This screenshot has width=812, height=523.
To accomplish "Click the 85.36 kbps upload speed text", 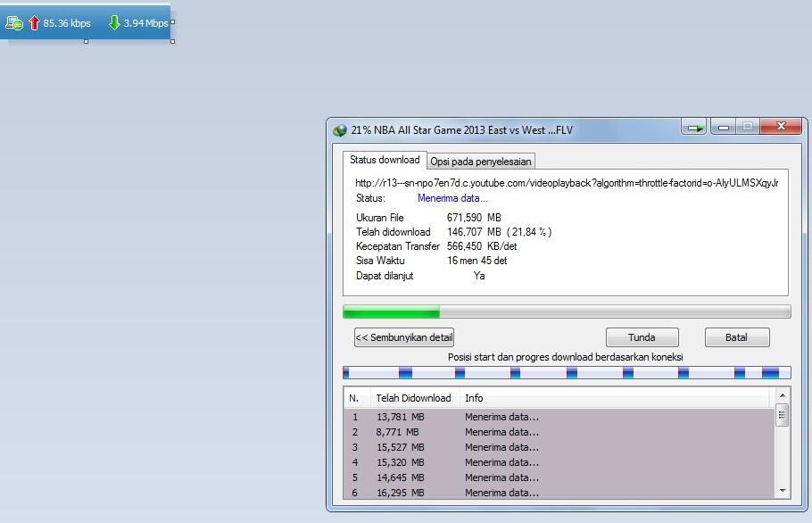I will (67, 23).
